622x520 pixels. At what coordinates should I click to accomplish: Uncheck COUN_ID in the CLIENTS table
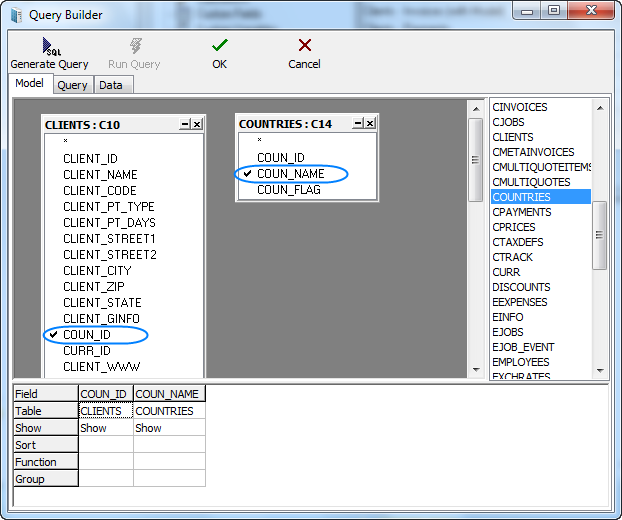53,335
